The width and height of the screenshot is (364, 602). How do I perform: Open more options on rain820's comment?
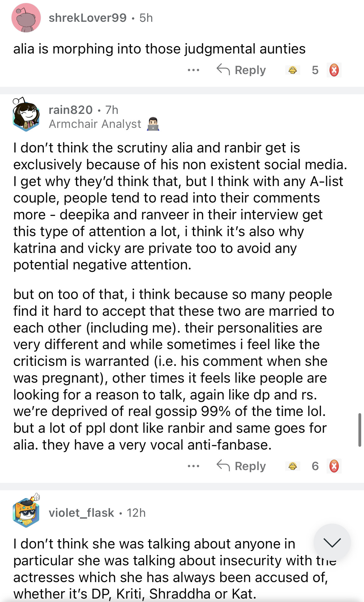tap(194, 466)
